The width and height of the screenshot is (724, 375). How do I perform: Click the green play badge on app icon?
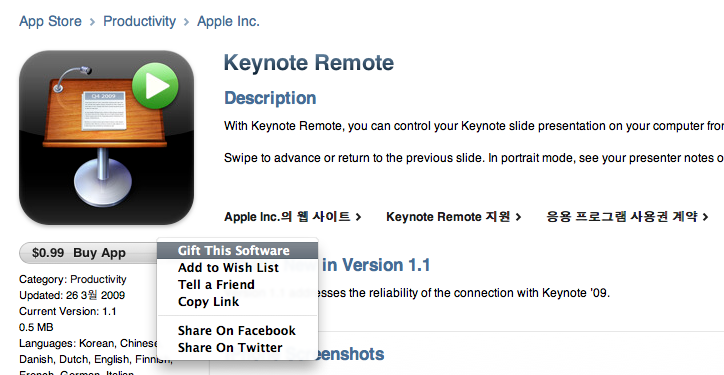[155, 86]
